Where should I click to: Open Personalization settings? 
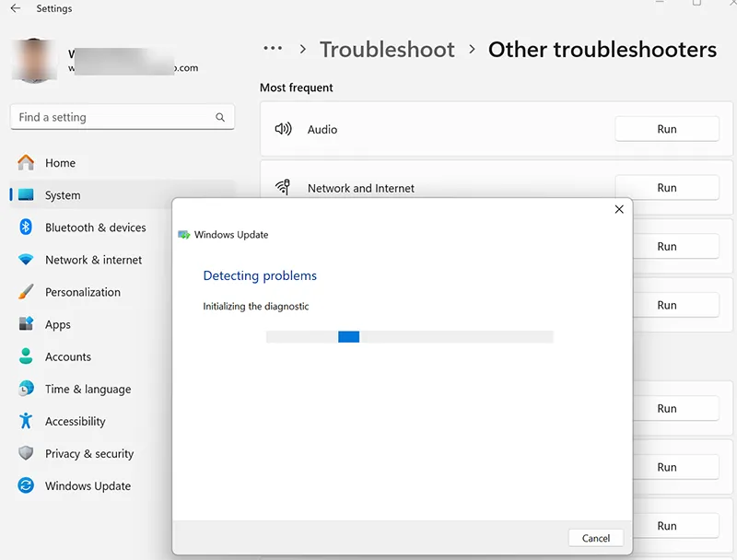90,292
